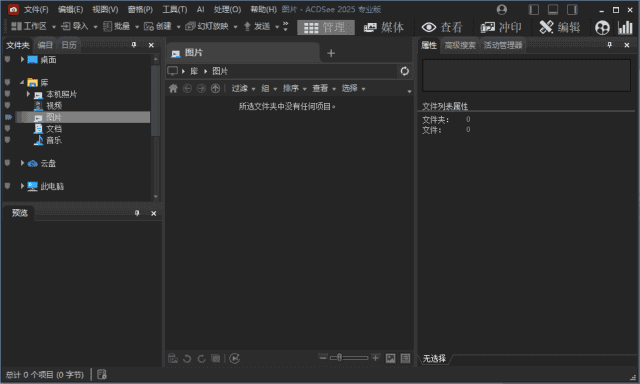
Task: Click the user account icon
Action: click(502, 9)
